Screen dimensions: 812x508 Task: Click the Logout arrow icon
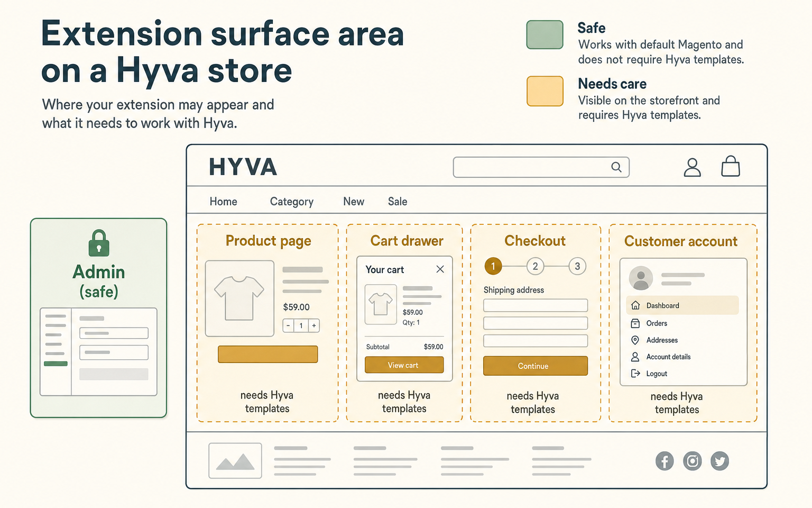point(635,374)
